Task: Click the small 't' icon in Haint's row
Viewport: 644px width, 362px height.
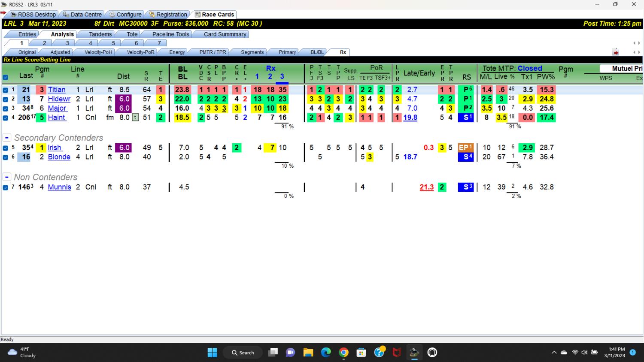Action: (135, 118)
